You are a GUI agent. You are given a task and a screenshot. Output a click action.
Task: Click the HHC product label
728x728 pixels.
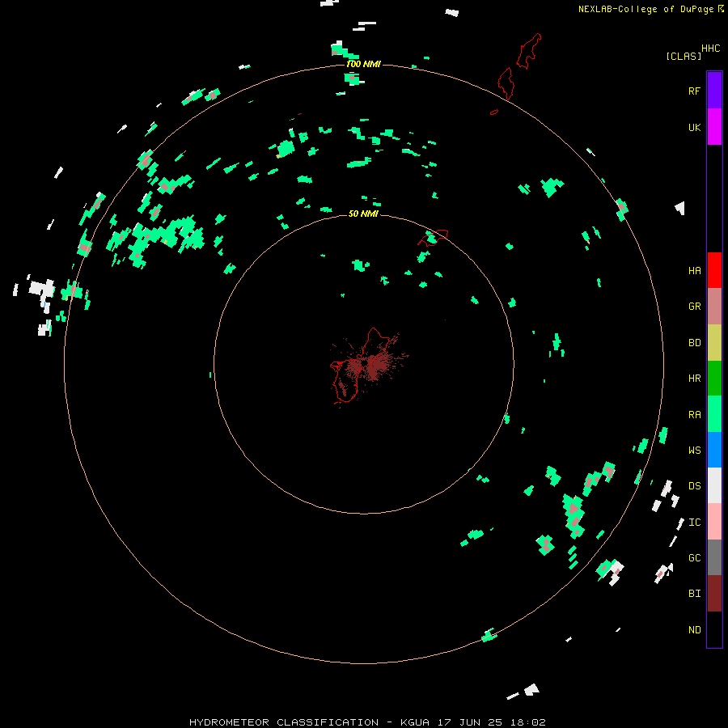pos(710,49)
